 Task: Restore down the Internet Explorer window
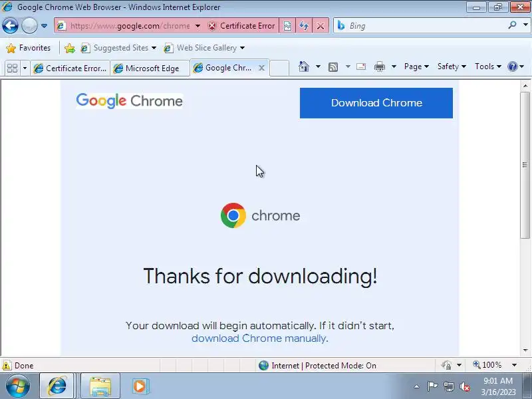pos(498,7)
